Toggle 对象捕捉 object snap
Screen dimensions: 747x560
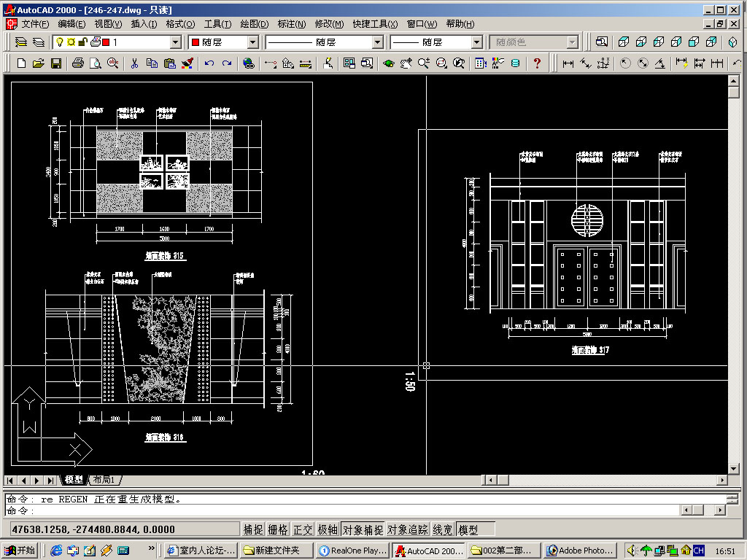point(363,529)
